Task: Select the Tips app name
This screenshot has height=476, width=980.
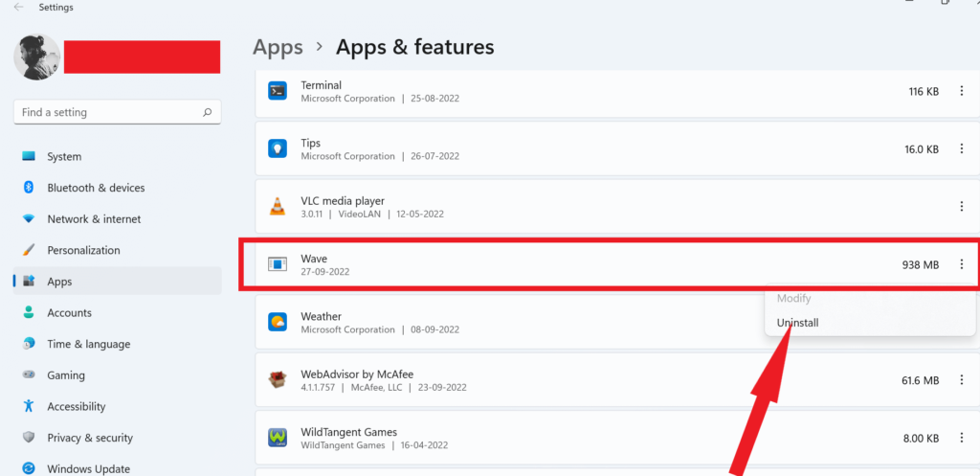Action: (x=311, y=144)
